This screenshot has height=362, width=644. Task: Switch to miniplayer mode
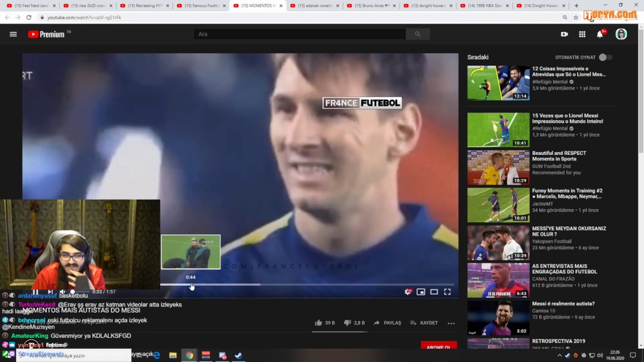[x=421, y=292]
